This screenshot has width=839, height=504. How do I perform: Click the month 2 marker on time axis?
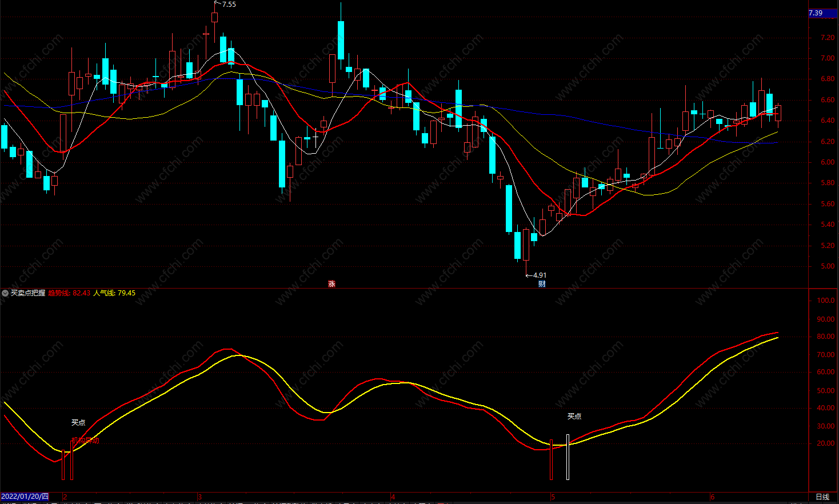(65, 497)
